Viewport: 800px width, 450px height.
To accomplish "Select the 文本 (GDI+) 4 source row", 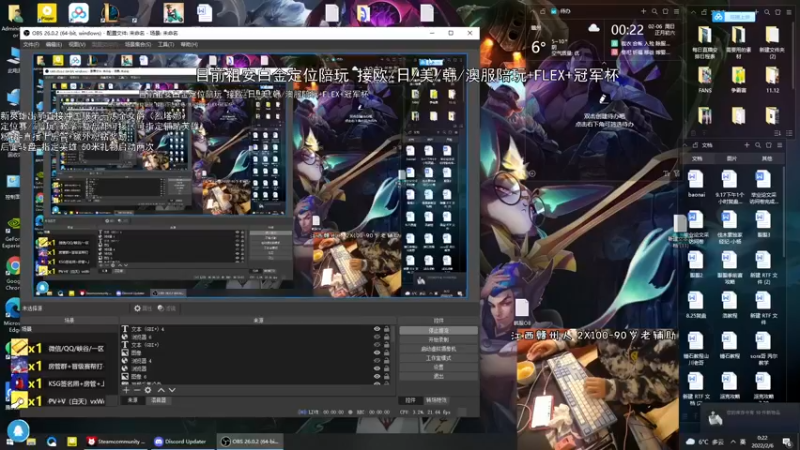I will click(257, 330).
